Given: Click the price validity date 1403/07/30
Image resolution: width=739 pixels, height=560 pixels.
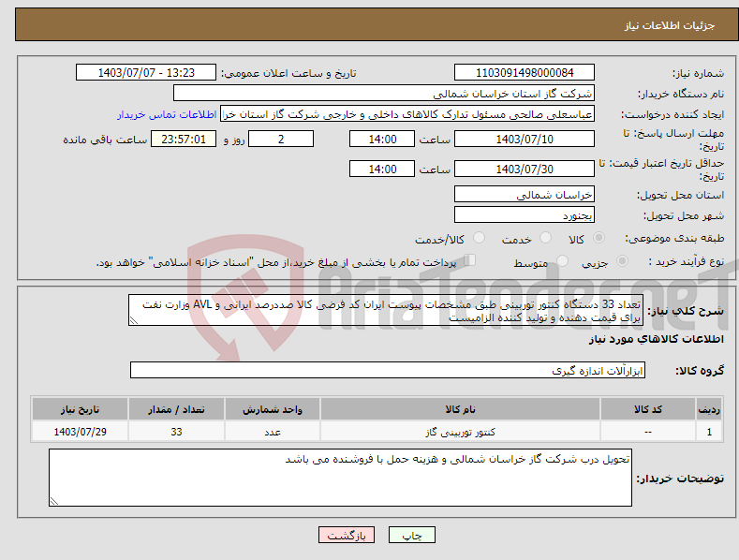Looking at the screenshot, I should [x=525, y=169].
